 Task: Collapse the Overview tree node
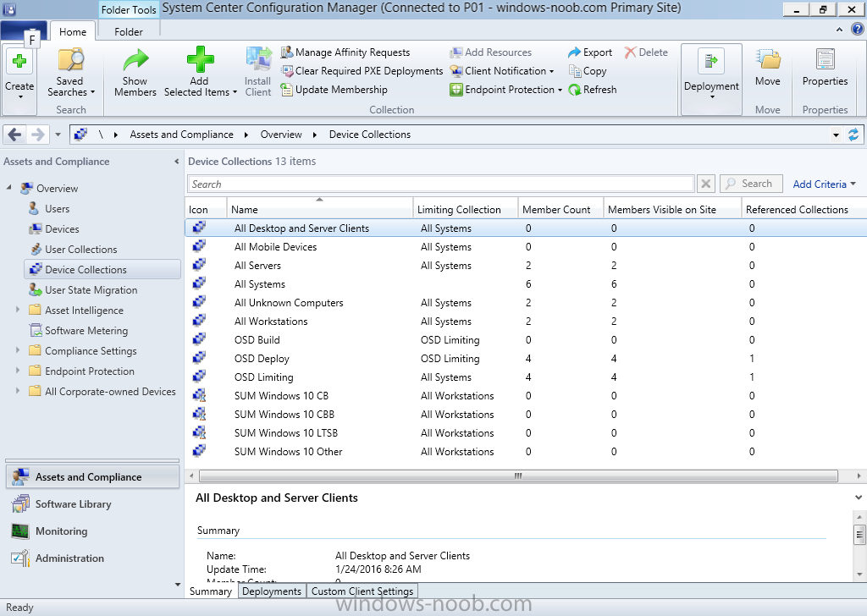(8, 188)
